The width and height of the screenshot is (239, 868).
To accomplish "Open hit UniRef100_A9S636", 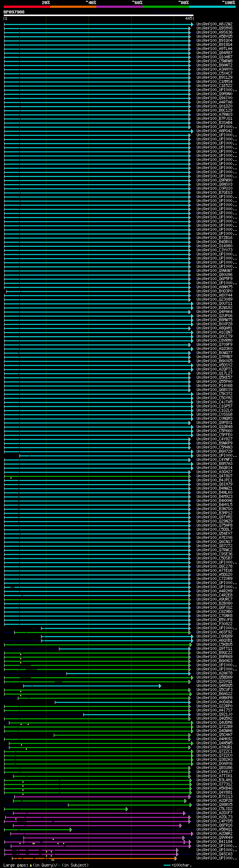I will (x=214, y=32).
